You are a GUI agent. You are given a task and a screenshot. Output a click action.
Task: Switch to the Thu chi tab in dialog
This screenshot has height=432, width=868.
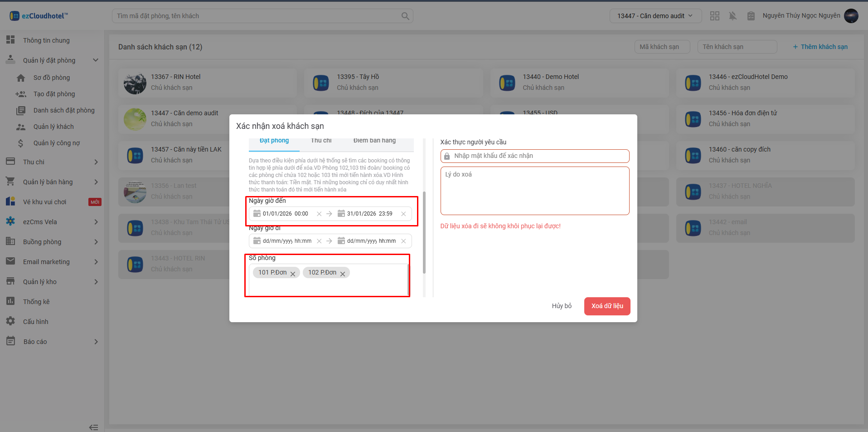click(x=321, y=141)
